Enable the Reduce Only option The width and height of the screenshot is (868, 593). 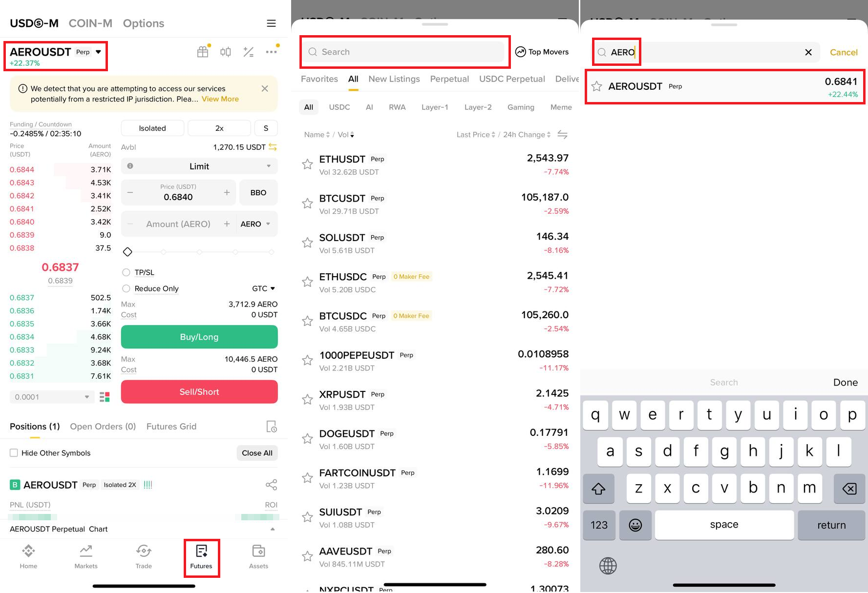click(126, 288)
